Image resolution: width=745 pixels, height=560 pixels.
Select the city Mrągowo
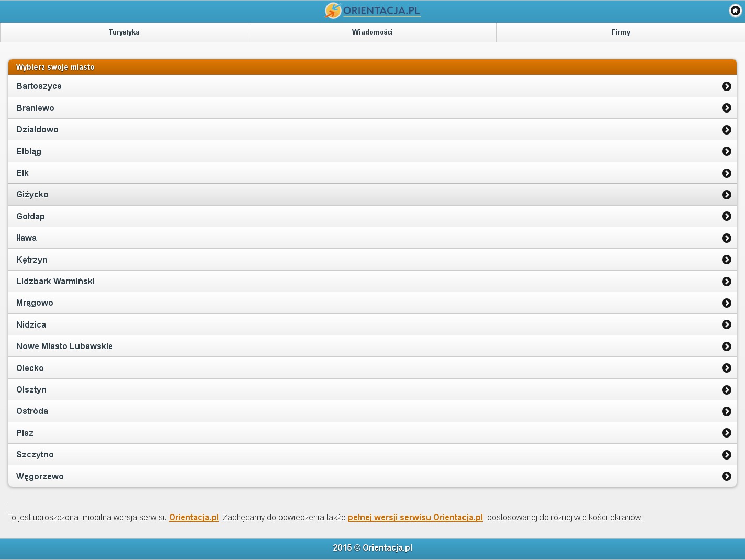click(35, 303)
